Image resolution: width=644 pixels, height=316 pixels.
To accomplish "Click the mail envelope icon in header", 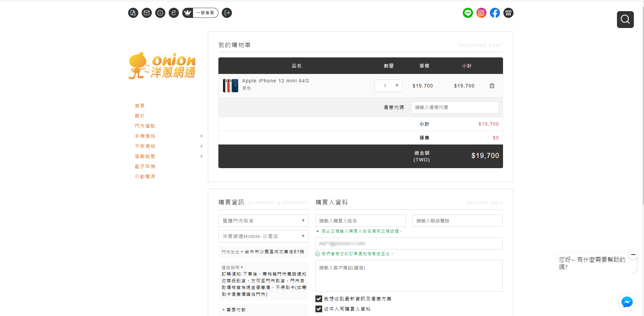I will point(146,13).
